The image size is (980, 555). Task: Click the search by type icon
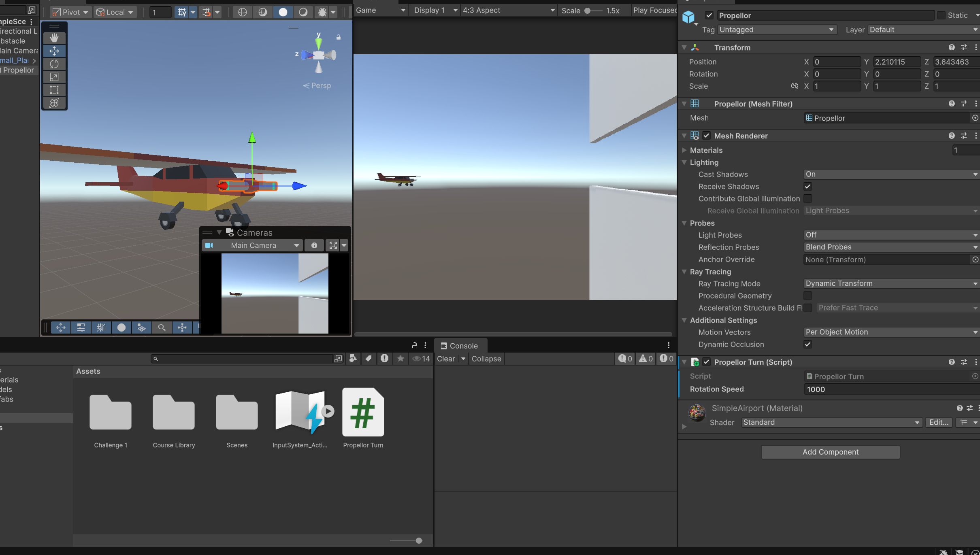pos(353,359)
